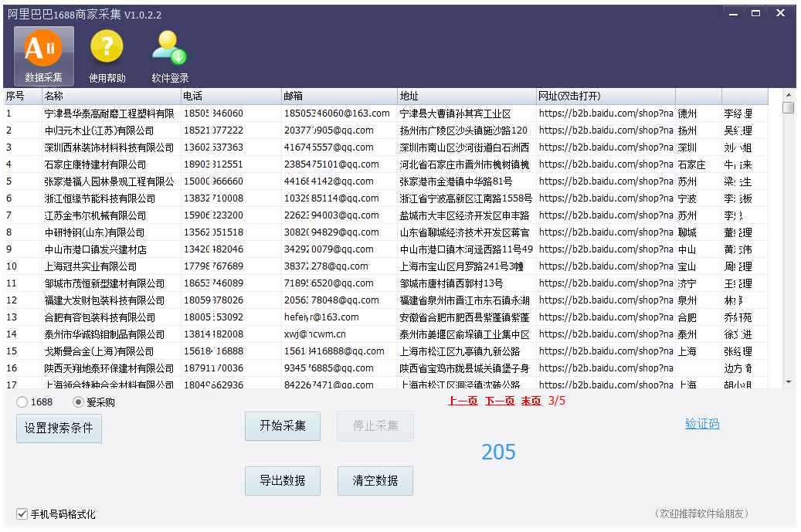Select row 合肥有容包装科技有限公司

[386, 317]
